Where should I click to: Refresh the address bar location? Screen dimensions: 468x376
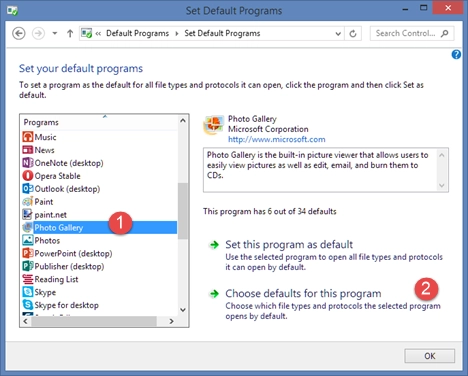[353, 33]
